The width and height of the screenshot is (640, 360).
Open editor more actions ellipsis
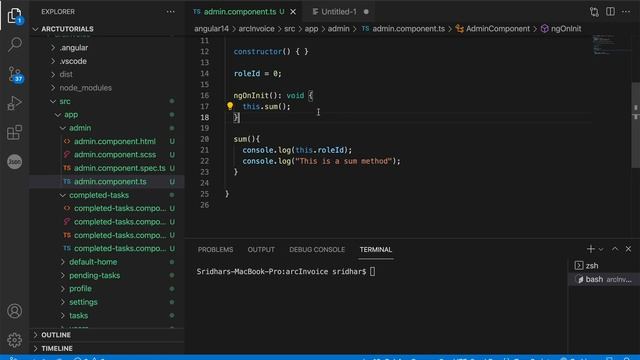(x=626, y=11)
